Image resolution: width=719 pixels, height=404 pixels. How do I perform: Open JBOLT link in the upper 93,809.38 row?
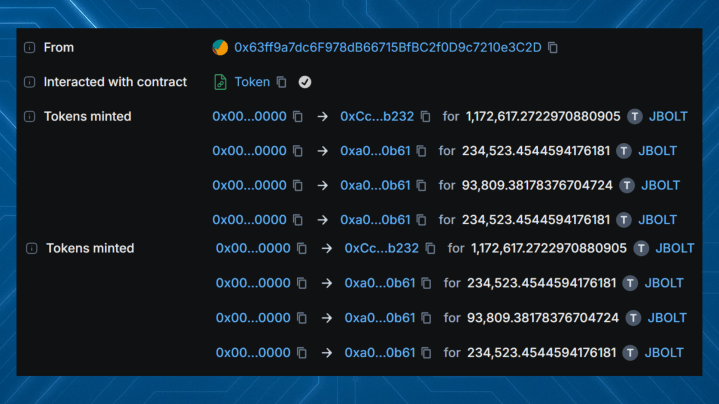(660, 185)
